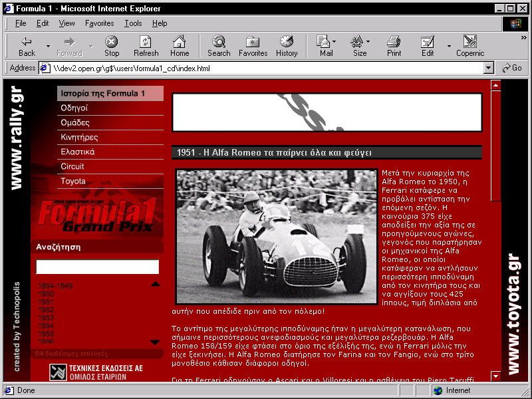Open the Back history dropdown arrow
Image resolution: width=532 pixels, height=399 pixels.
click(x=48, y=46)
